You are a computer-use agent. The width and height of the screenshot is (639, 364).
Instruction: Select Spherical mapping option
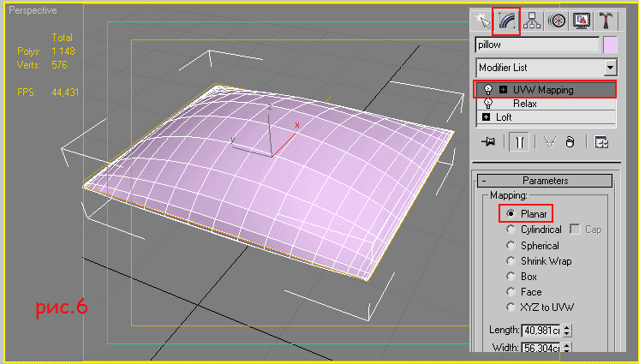pyautogui.click(x=511, y=245)
